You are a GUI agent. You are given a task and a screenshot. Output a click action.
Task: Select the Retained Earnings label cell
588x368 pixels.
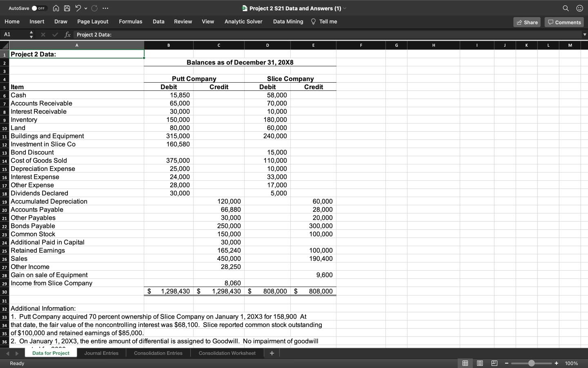coord(77,251)
